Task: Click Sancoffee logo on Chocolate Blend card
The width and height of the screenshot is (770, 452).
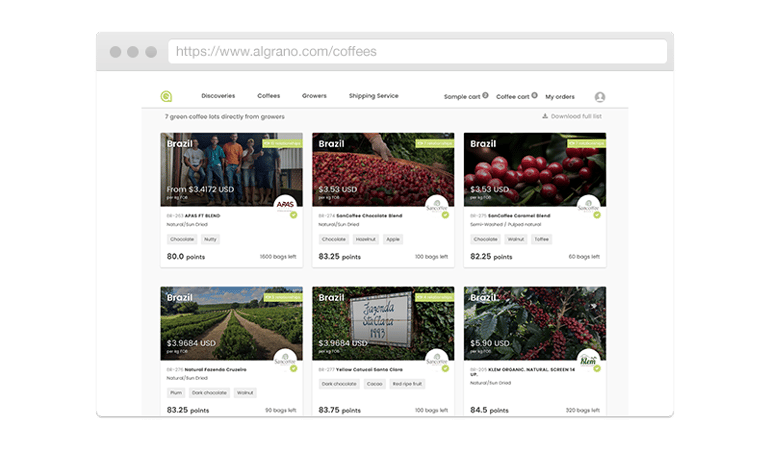Action: coord(437,205)
